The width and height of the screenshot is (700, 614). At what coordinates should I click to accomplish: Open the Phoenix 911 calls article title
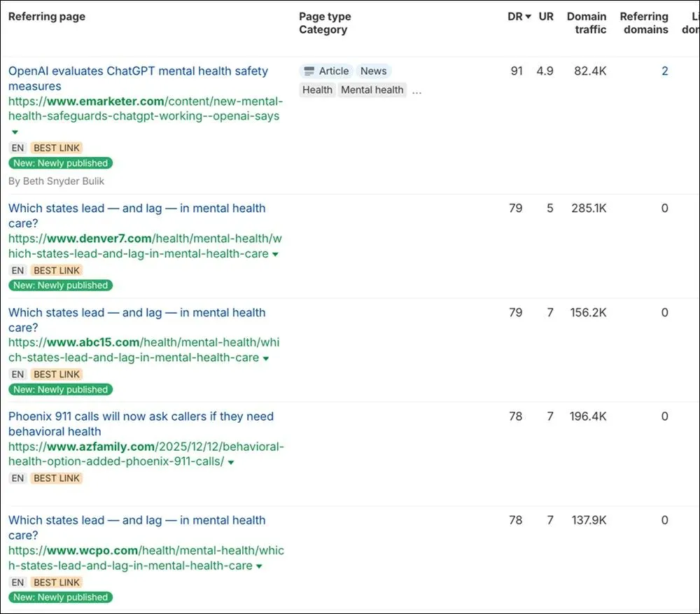[x=141, y=424]
